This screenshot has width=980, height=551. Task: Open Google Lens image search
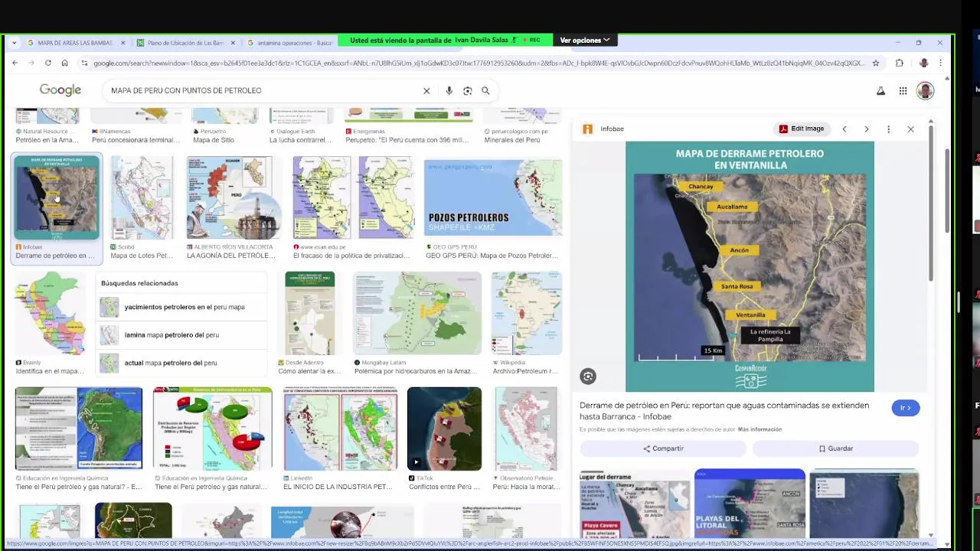point(467,90)
